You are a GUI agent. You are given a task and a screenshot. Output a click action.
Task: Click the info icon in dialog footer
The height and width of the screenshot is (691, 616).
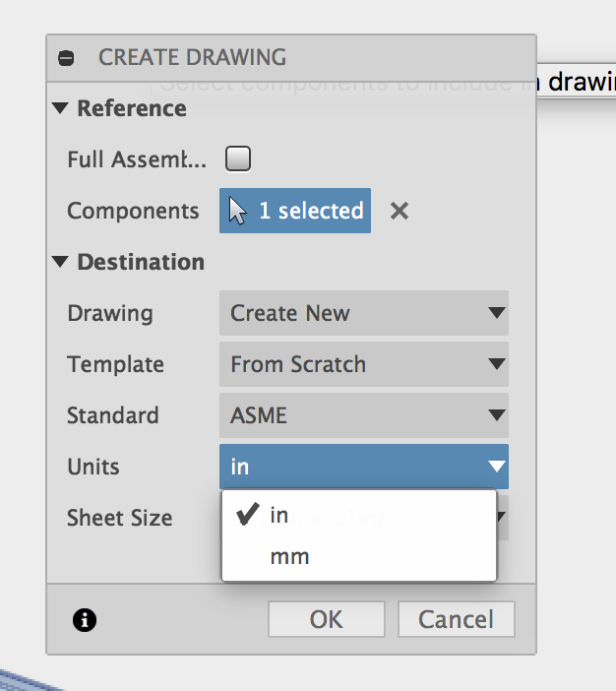click(85, 620)
